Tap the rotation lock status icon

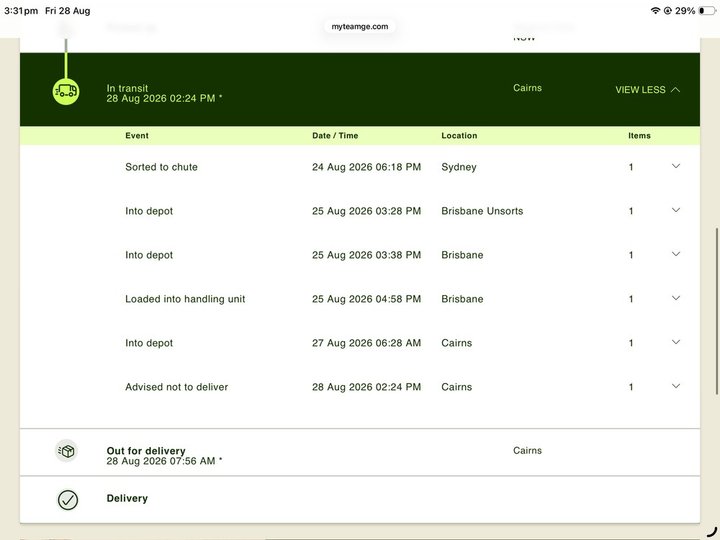(x=668, y=11)
